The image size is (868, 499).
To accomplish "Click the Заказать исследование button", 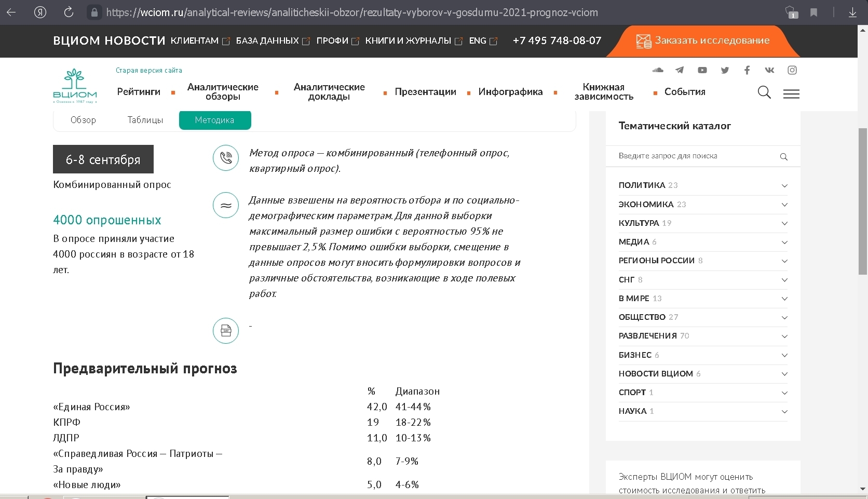I will tap(703, 41).
